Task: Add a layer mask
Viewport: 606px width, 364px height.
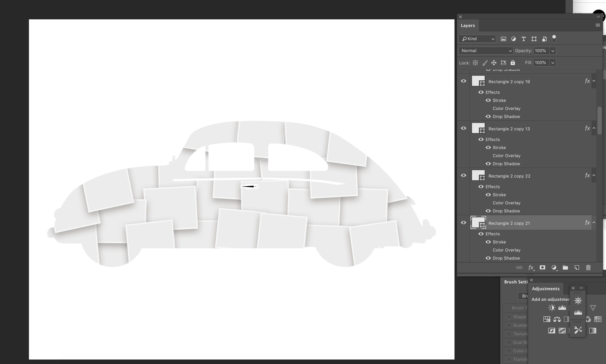Action: click(x=542, y=267)
